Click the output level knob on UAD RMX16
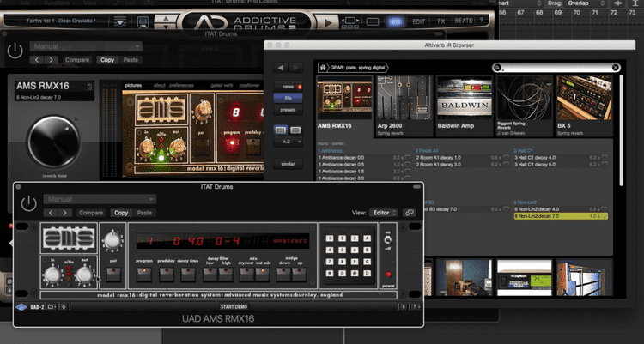 point(85,275)
